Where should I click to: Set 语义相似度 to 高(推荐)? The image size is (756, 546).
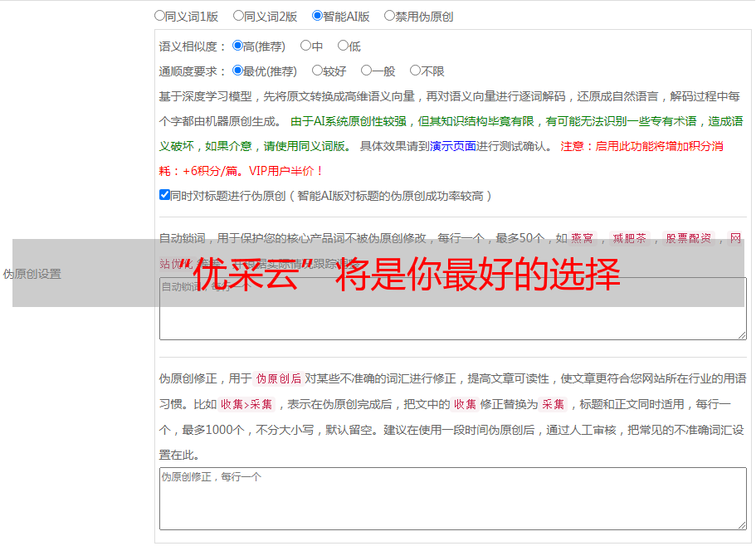click(237, 46)
